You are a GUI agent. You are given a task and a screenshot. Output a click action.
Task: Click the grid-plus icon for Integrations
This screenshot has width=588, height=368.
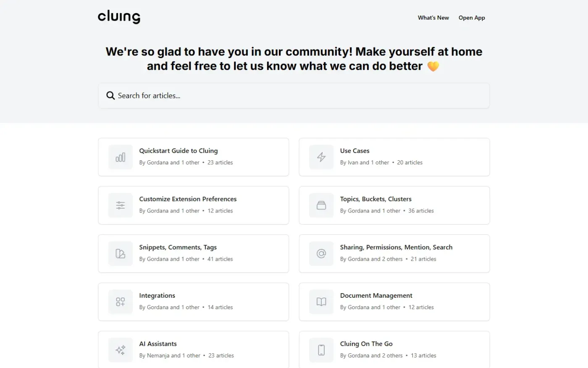point(121,302)
